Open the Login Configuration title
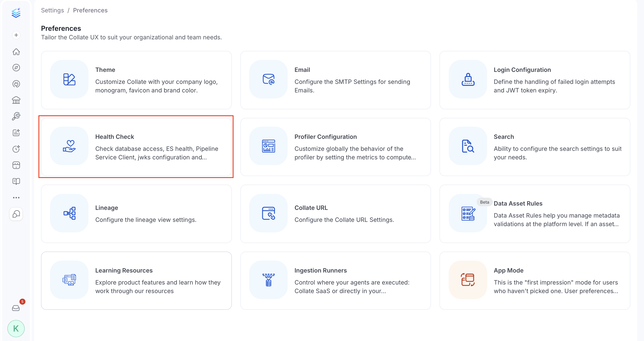644x341 pixels. pyautogui.click(x=522, y=70)
